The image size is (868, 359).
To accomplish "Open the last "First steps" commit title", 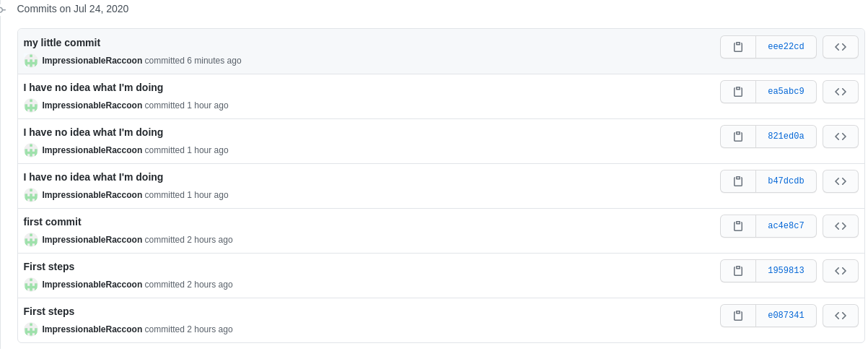I will tap(49, 311).
